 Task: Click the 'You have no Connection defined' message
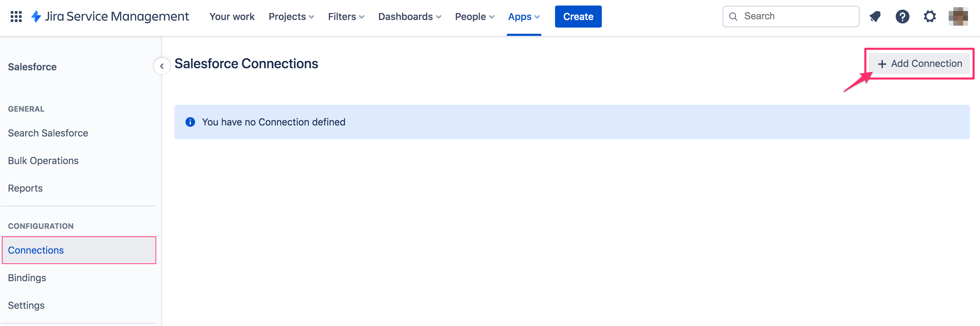274,122
